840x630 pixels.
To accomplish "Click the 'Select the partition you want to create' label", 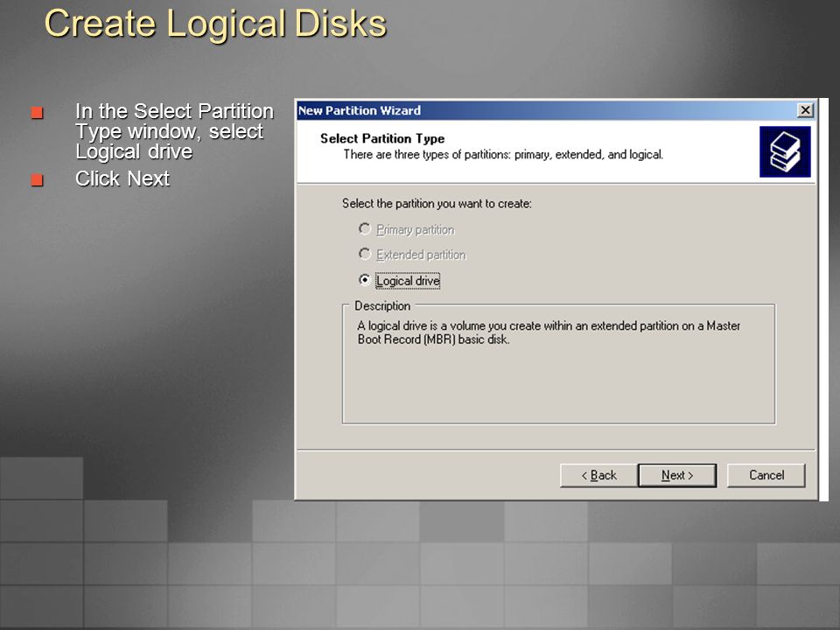I will pyautogui.click(x=437, y=204).
